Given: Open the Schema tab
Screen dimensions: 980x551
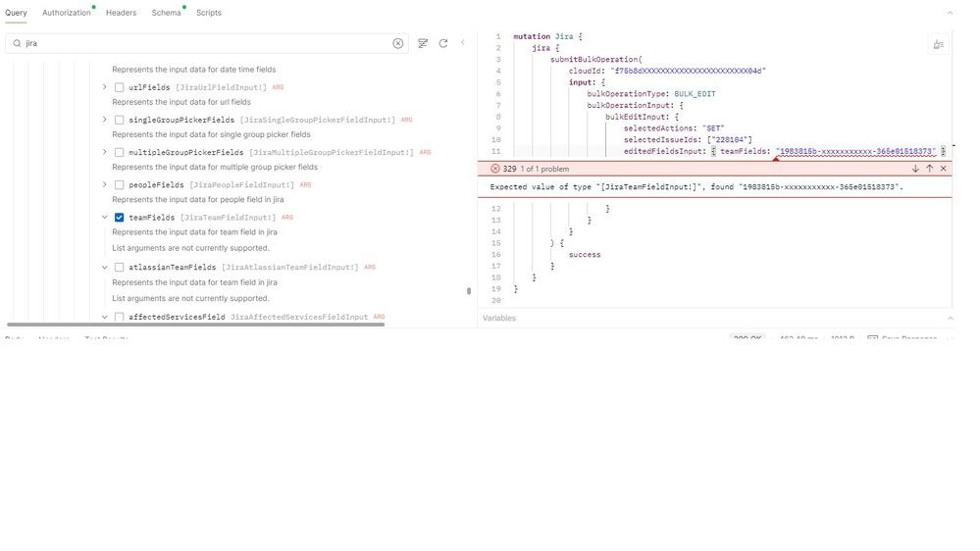Looking at the screenshot, I should (x=166, y=13).
